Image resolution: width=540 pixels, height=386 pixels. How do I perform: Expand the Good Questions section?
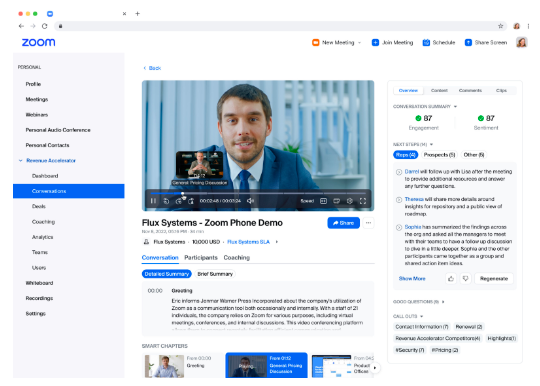tap(443, 302)
